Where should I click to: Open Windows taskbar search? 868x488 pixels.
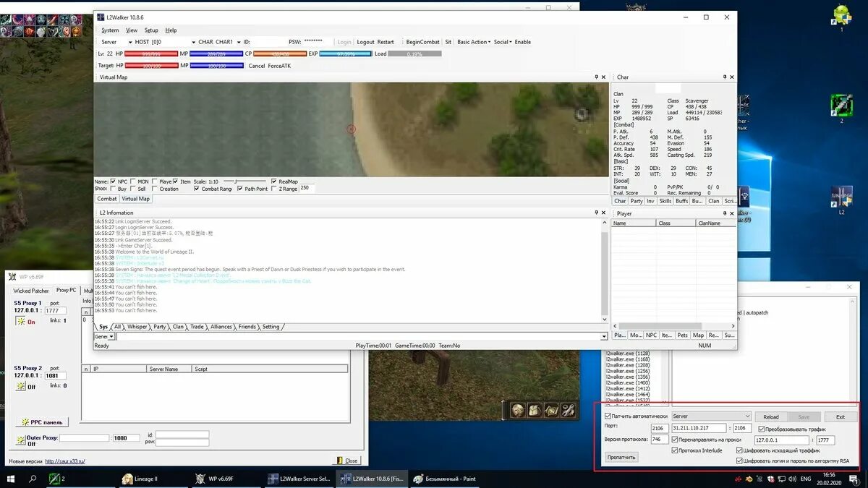pos(33,479)
